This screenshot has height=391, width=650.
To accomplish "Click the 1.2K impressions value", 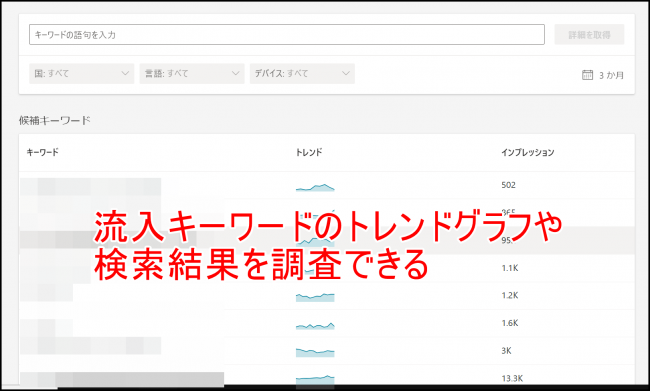I will coord(510,295).
